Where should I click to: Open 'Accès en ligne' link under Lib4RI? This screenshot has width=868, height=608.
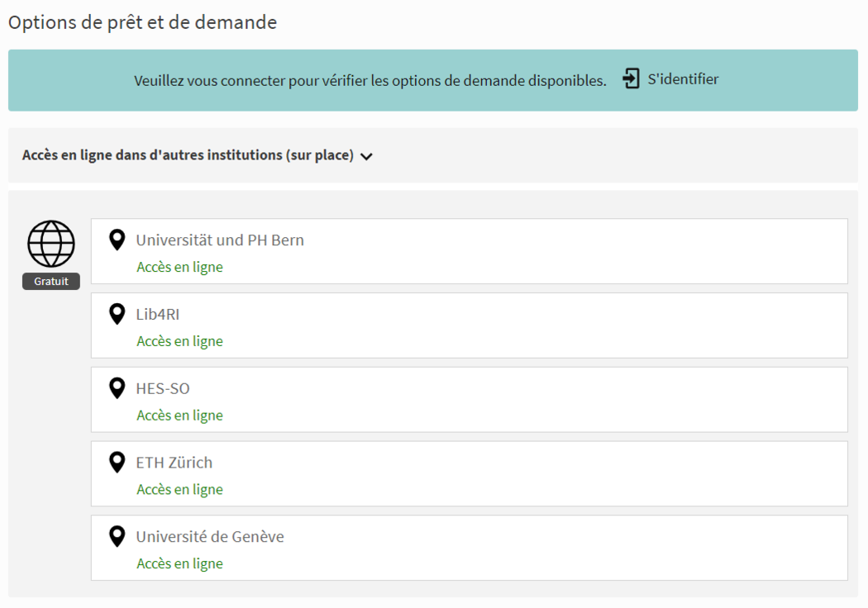tap(179, 341)
